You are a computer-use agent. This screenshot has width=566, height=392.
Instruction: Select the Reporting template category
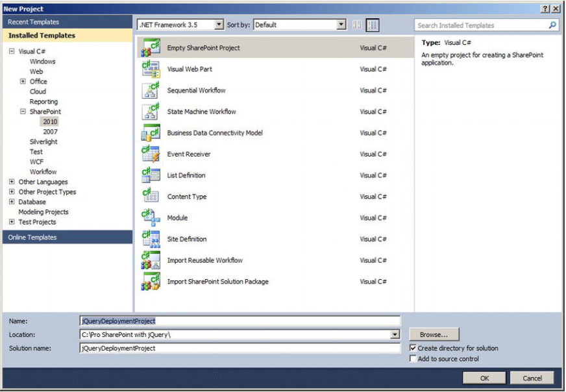[43, 101]
